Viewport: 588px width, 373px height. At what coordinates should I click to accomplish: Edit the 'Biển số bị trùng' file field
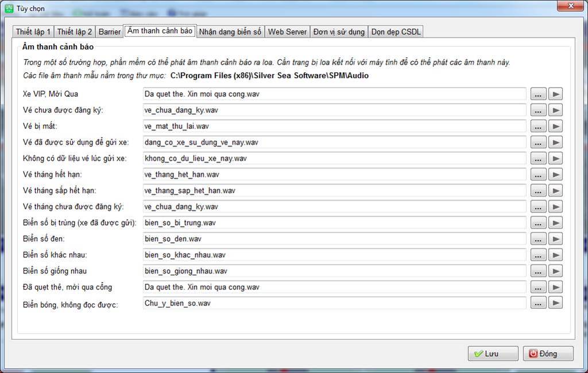[x=334, y=222]
